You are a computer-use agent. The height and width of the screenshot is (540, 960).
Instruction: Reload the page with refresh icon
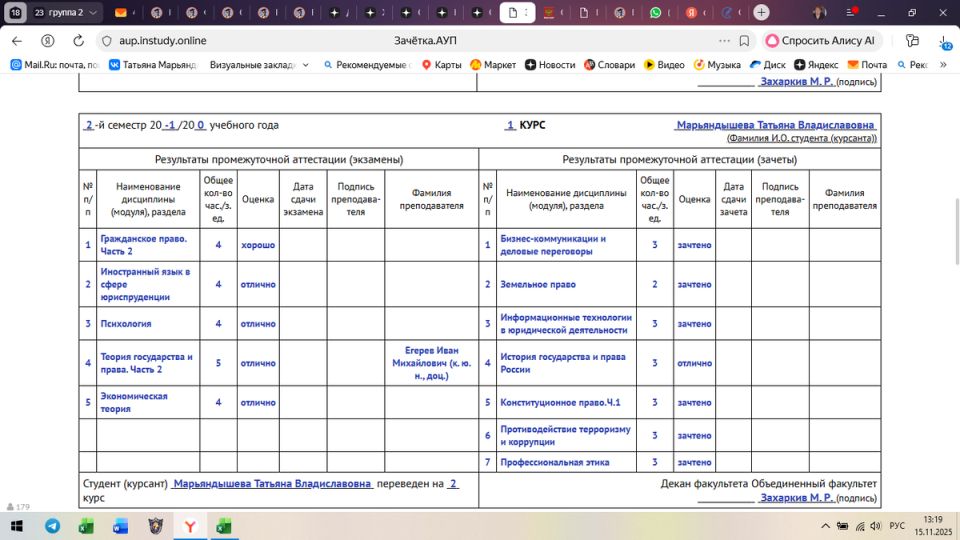(x=78, y=41)
